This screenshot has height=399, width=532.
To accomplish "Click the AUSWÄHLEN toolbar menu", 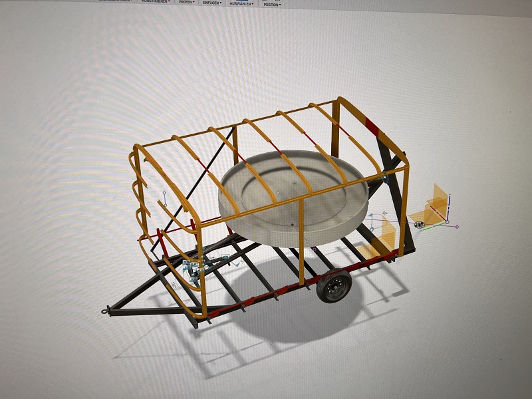I will tap(241, 3).
